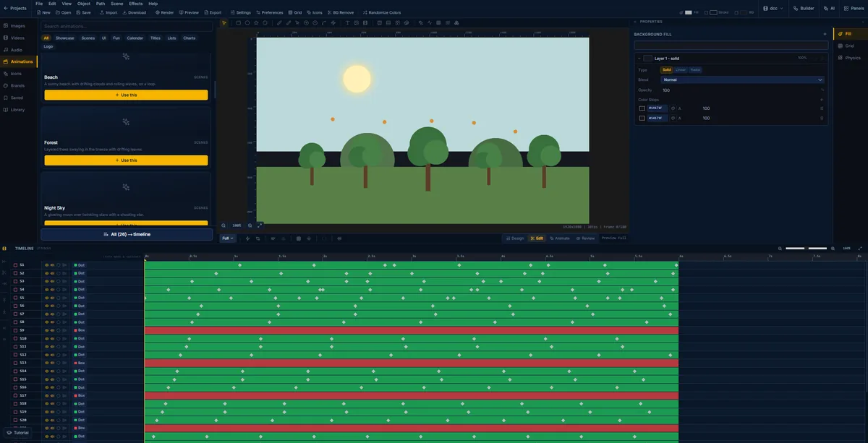Switch to Design mode tab

[x=515, y=238]
